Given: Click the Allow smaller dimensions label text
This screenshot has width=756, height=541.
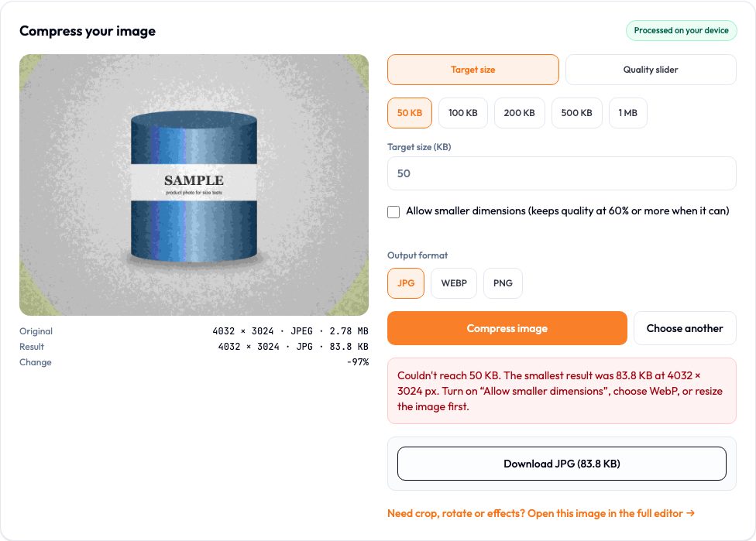Looking at the screenshot, I should pos(568,211).
